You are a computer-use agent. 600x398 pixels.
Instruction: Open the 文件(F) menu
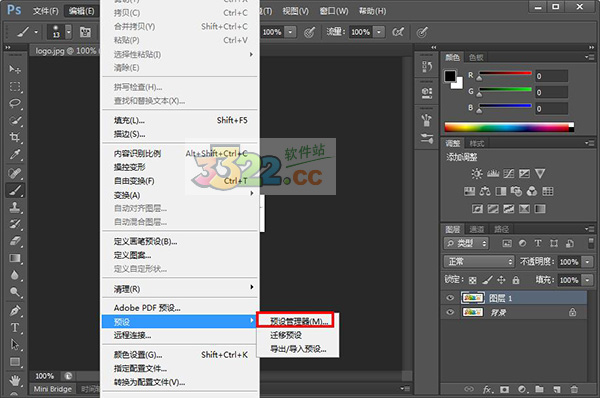tap(46, 11)
